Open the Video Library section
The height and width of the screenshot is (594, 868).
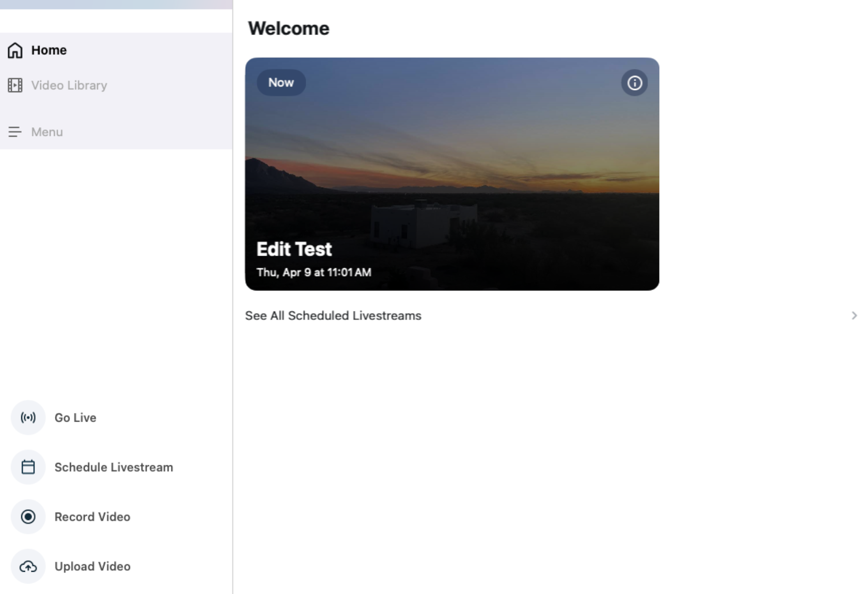point(116,85)
